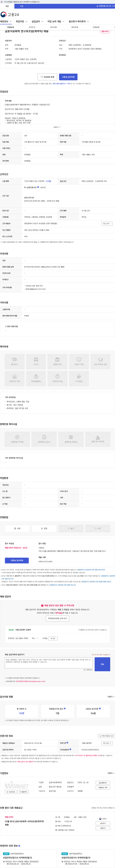Viewport: 115px width, 868px height.
Task: Click the 열람제한 button
Action: (x=23, y=792)
